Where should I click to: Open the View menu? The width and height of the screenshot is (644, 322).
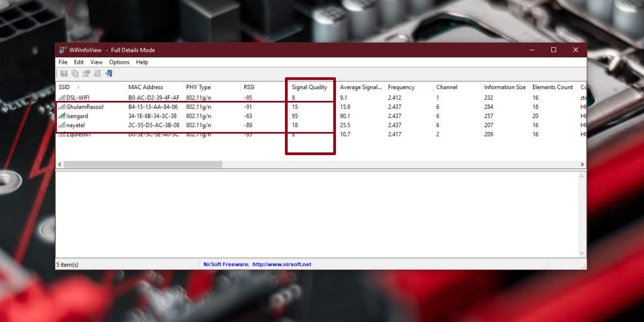pos(96,62)
